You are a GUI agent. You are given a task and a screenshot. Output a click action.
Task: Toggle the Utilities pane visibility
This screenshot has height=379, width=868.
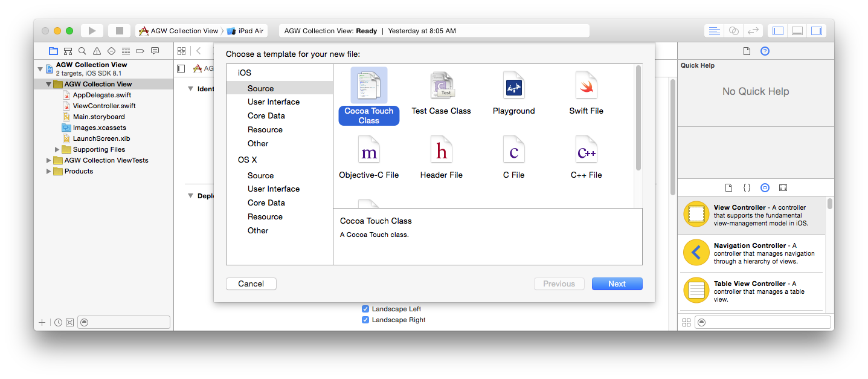coord(817,31)
